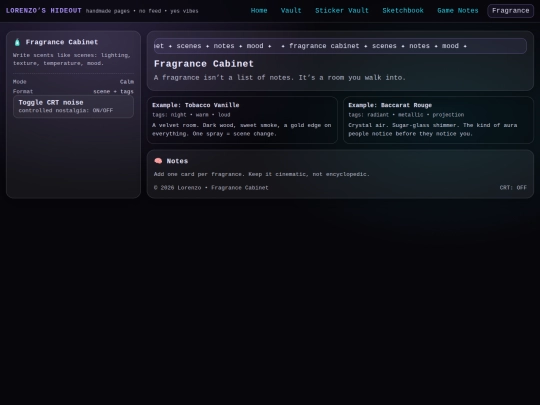Click the scrolling fragrance cabinet marquee

pyautogui.click(x=340, y=46)
